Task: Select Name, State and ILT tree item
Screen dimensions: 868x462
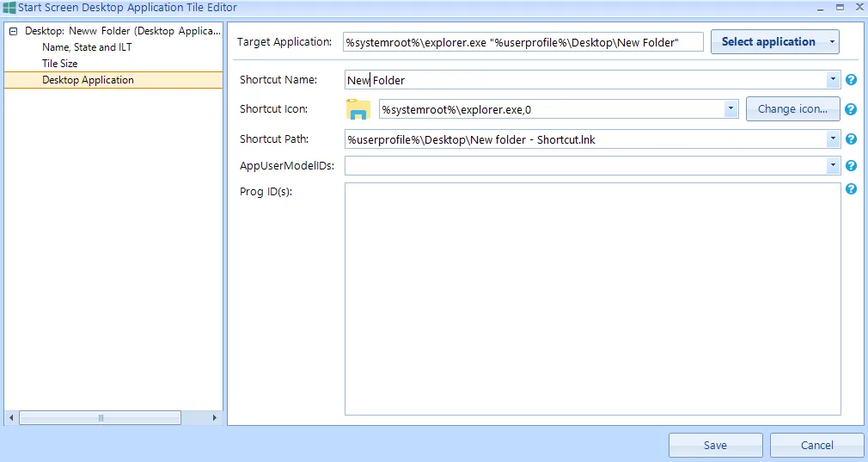Action: (x=87, y=47)
